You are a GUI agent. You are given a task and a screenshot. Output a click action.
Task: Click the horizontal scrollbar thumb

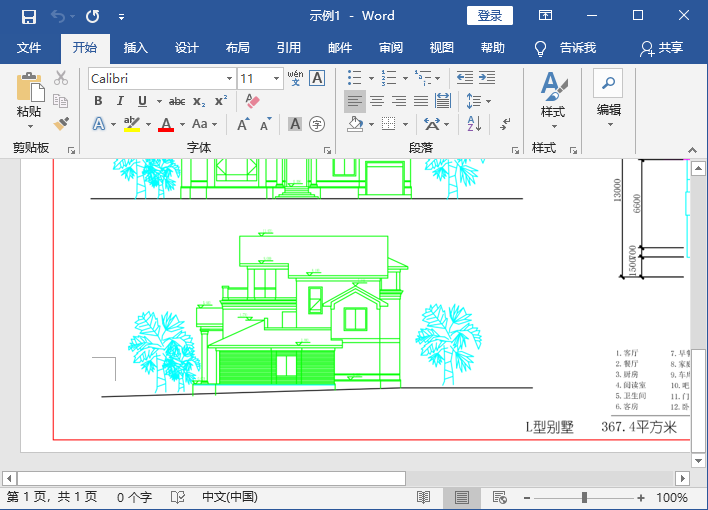[x=211, y=478]
